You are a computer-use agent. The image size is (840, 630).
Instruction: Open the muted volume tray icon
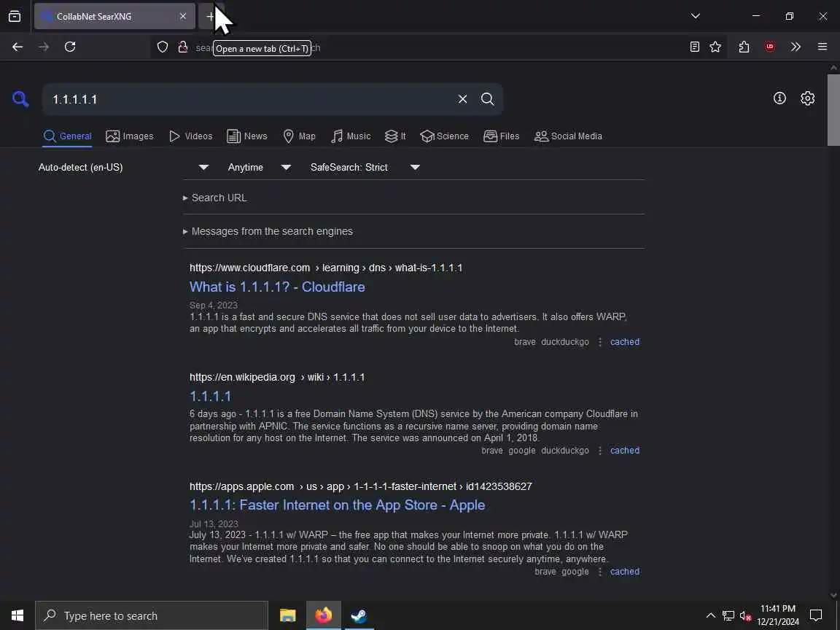pos(745,615)
